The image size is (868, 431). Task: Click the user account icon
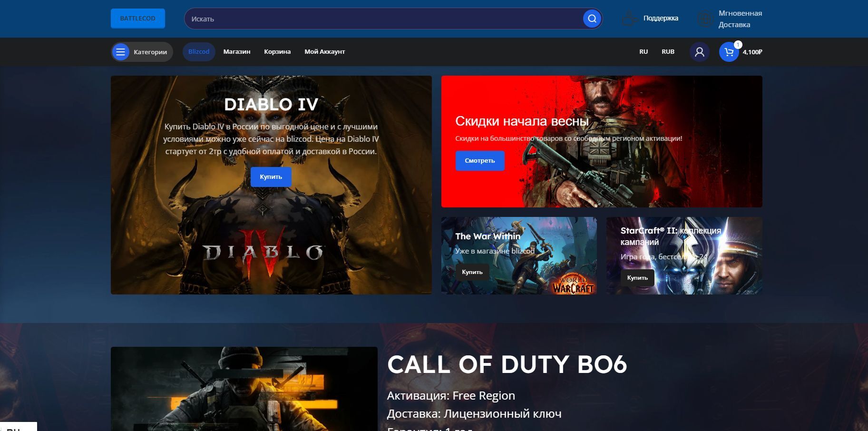700,52
